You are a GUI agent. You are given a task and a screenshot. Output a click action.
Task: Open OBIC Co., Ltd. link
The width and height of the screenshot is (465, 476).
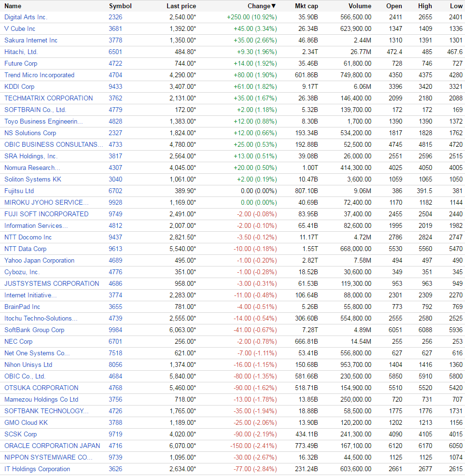point(25,376)
